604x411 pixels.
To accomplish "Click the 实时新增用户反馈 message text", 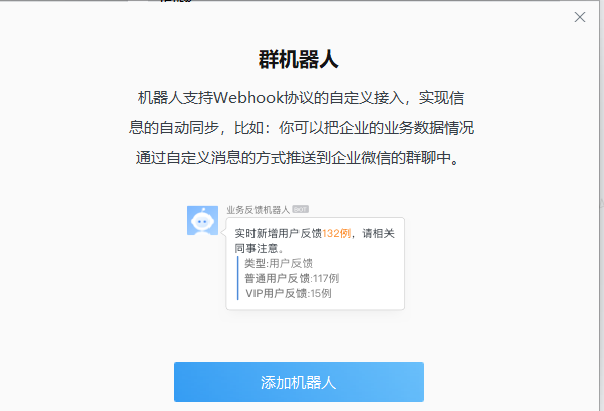I will click(278, 233).
